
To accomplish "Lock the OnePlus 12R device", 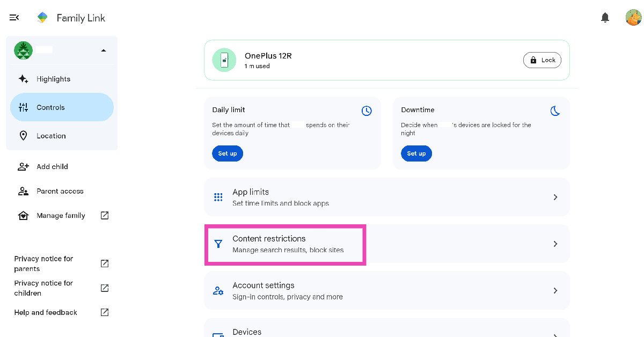I will [x=542, y=60].
